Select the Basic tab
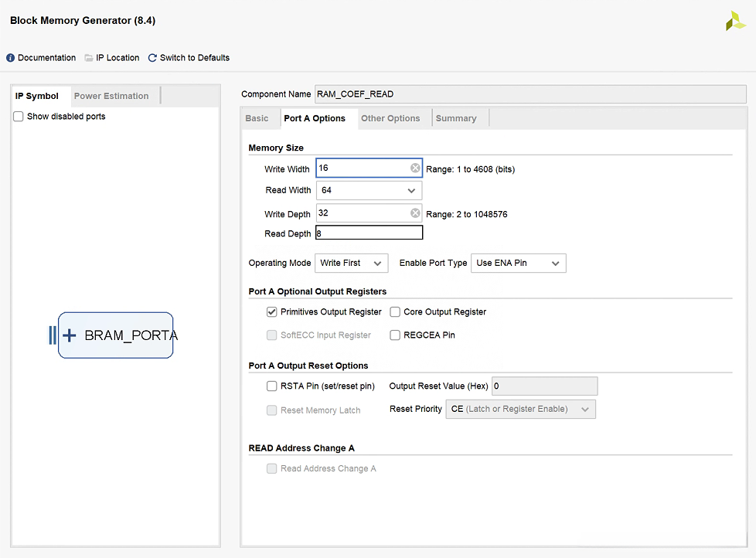Viewport: 756px width, 558px height. click(257, 118)
